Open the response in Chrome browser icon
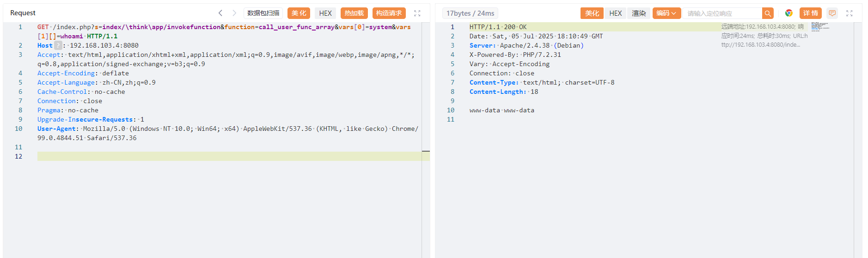Screen dimensions: 868x258 click(789, 13)
